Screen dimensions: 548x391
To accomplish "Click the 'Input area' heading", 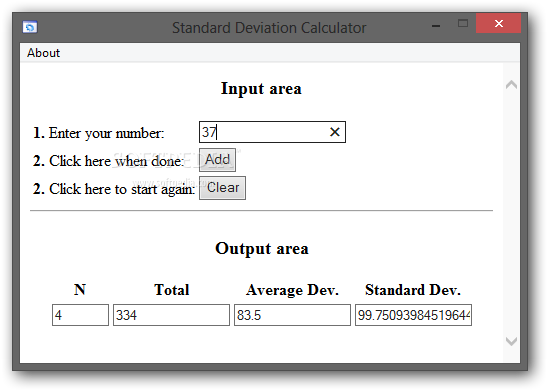I will (x=261, y=89).
